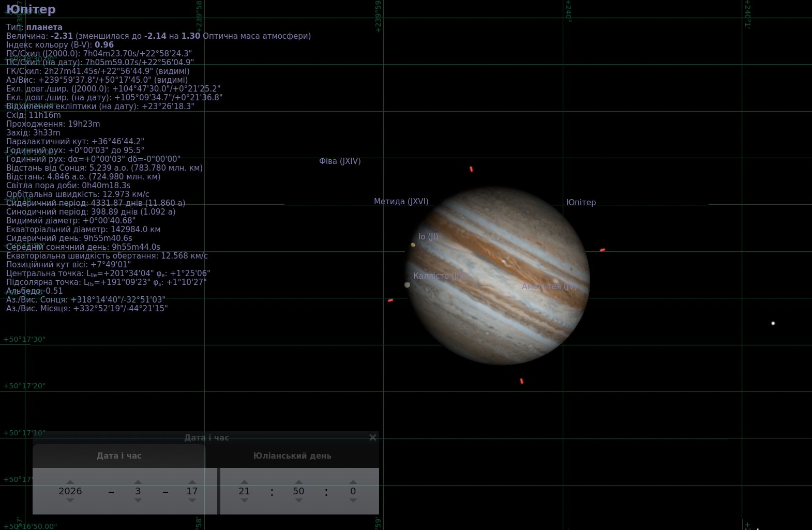
Task: Click the Аз./Вис. Сонця line
Action: pyautogui.click(x=86, y=299)
